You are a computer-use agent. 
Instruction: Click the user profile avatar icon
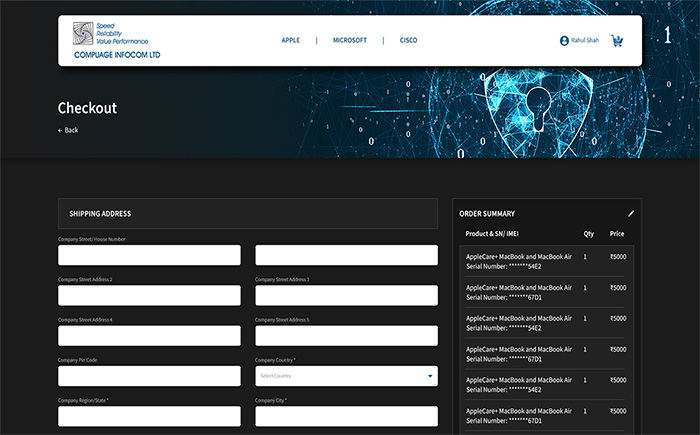click(x=564, y=41)
